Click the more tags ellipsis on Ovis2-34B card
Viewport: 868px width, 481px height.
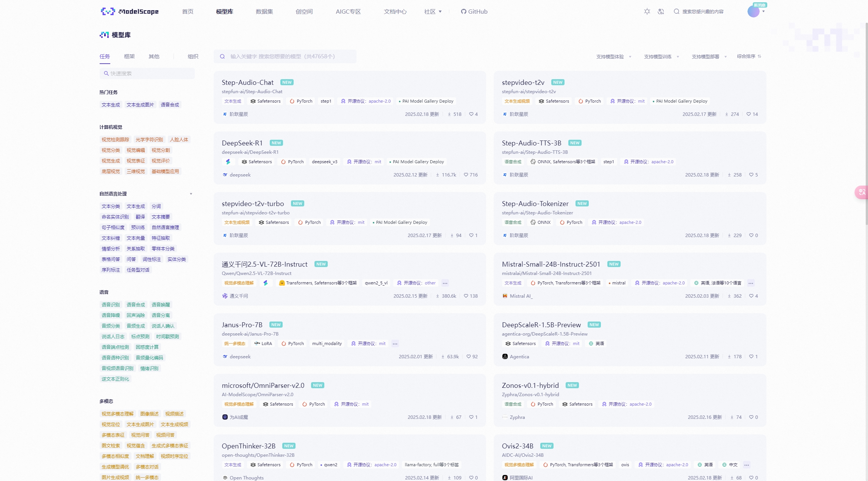pos(747,465)
